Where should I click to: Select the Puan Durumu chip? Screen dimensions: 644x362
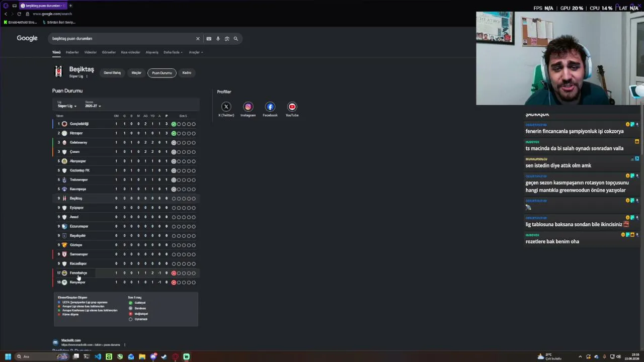[x=162, y=73]
